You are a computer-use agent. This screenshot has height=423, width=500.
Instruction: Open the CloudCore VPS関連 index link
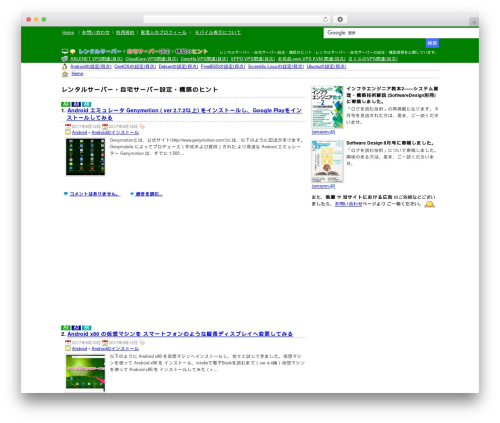point(152,59)
